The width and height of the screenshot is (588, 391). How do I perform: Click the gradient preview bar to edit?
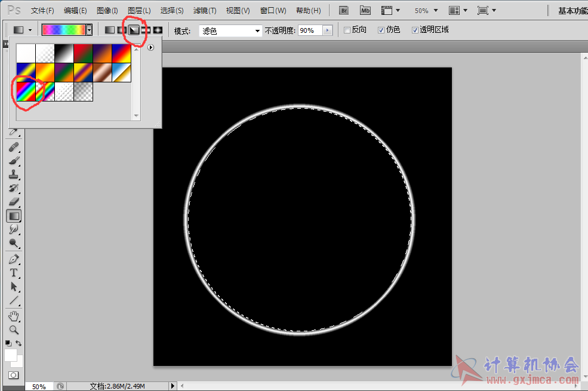pos(64,30)
